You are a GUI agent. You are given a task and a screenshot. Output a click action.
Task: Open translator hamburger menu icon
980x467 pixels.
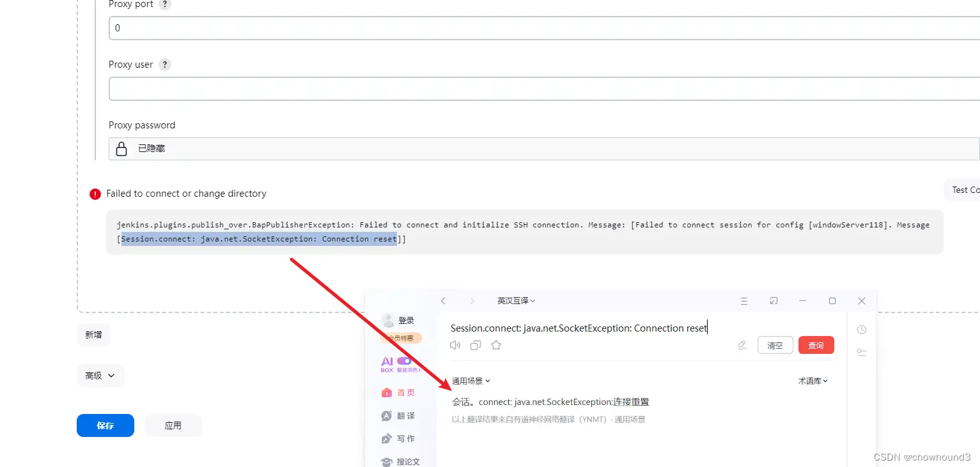click(744, 301)
